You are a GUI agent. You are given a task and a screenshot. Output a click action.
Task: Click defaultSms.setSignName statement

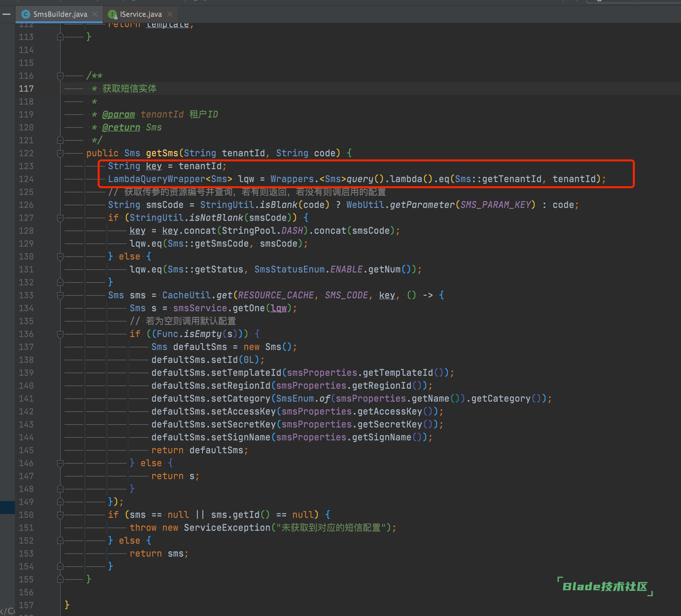tap(292, 437)
